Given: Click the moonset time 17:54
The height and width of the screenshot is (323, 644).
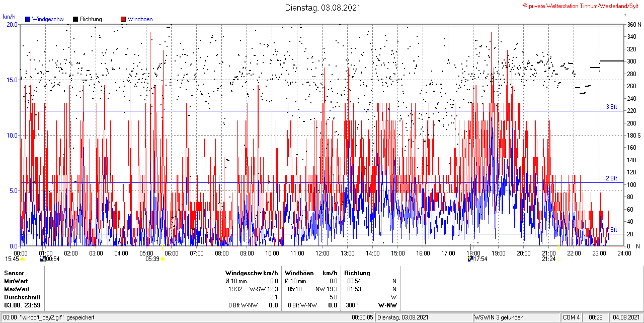Looking at the screenshot, I should point(480,259).
